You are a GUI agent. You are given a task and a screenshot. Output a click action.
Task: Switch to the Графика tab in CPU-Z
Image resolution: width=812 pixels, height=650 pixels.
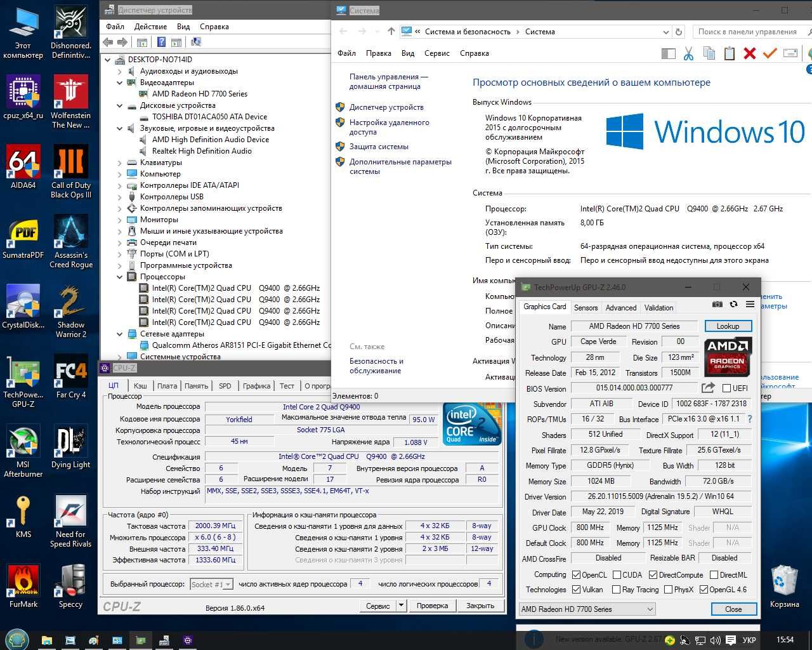[256, 386]
